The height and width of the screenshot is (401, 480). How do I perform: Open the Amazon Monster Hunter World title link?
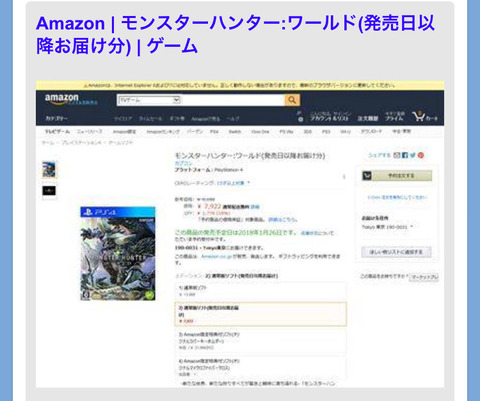tap(235, 34)
